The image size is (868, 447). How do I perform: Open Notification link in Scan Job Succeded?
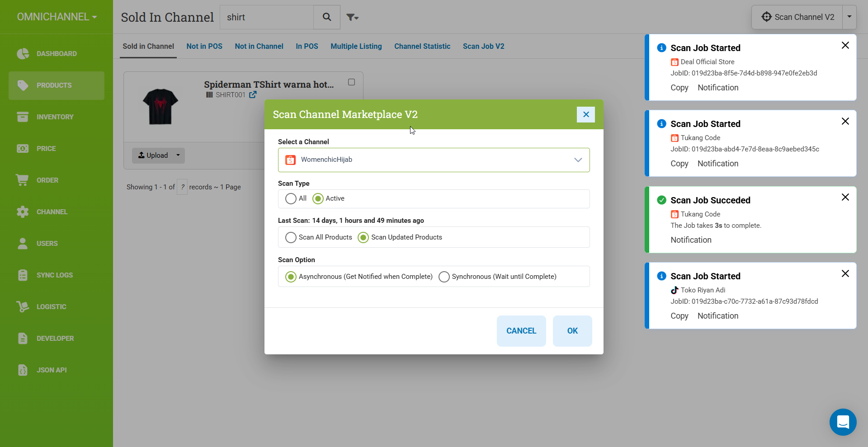point(691,240)
